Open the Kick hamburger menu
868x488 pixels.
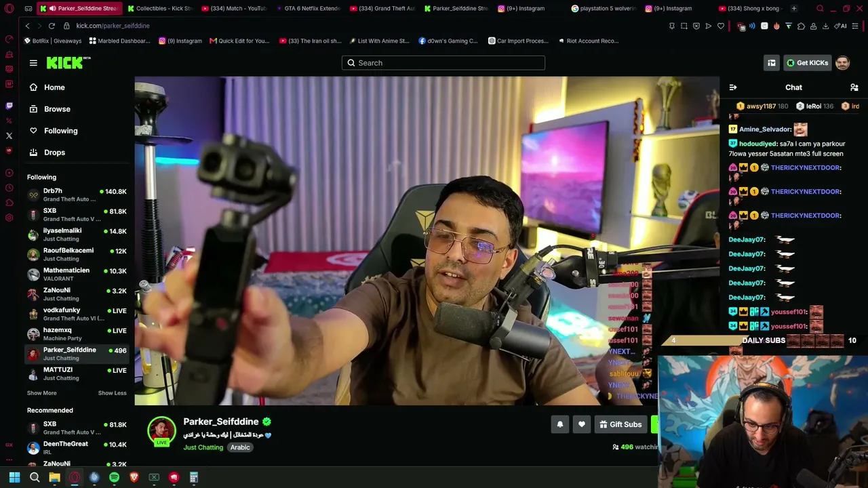33,63
